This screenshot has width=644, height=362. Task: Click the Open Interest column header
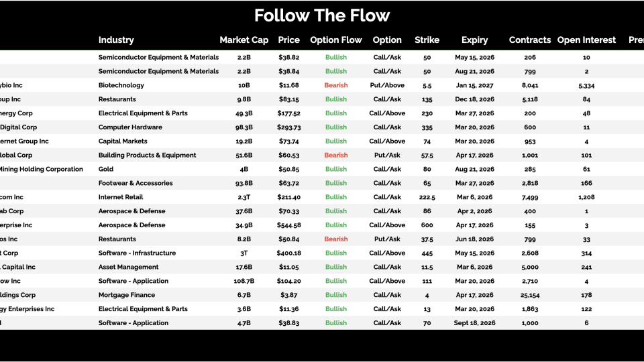(586, 40)
